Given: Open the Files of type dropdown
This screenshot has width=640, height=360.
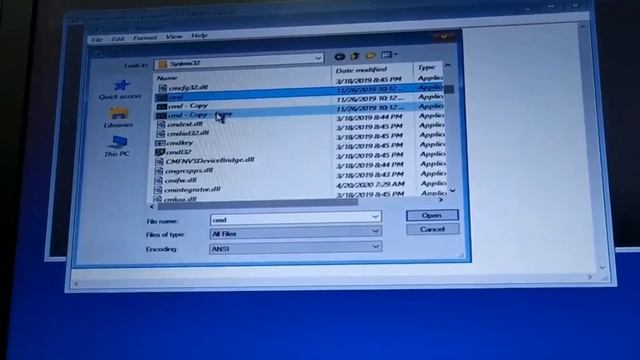Looking at the screenshot, I should (x=296, y=233).
